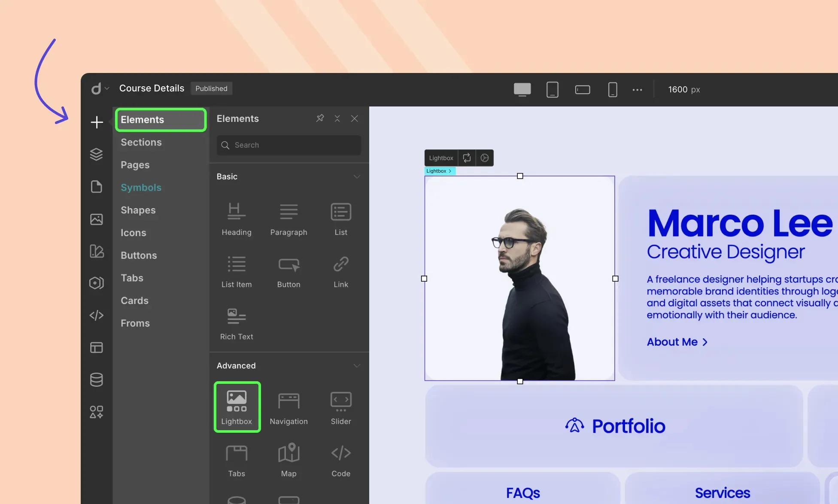Select Sections in the add menu
The height and width of the screenshot is (504, 838).
click(x=141, y=142)
